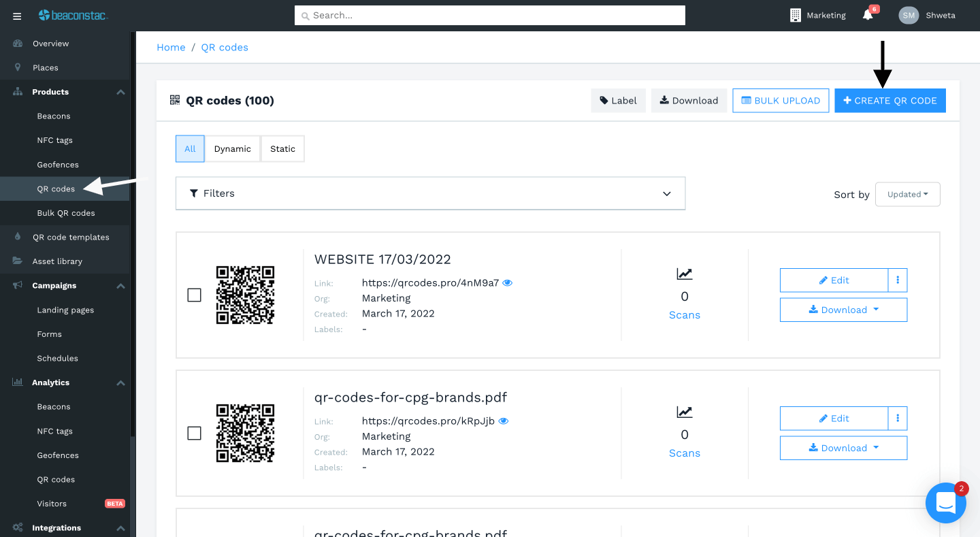Open the Intercom chat bubble
The height and width of the screenshot is (537, 980).
(946, 503)
